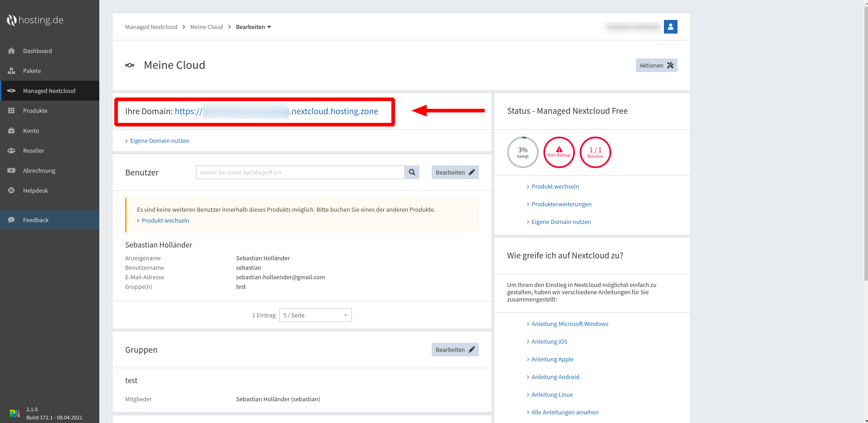Click the search magnifier button
868x423 pixels.
(412, 172)
